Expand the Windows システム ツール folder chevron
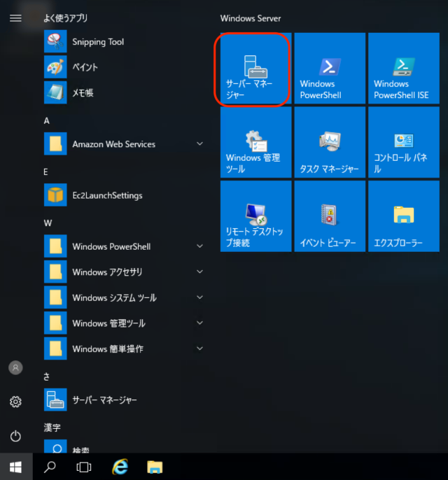Screen dimensions: 448x480 coord(199,297)
